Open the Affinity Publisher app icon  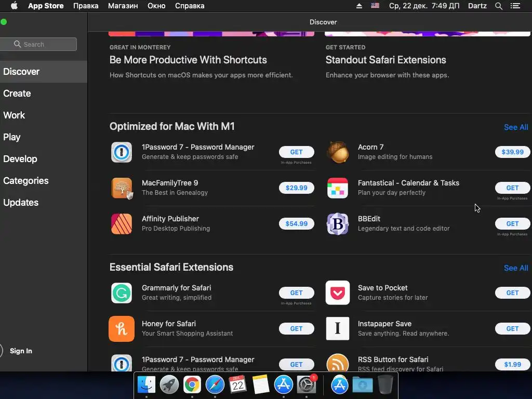(122, 223)
